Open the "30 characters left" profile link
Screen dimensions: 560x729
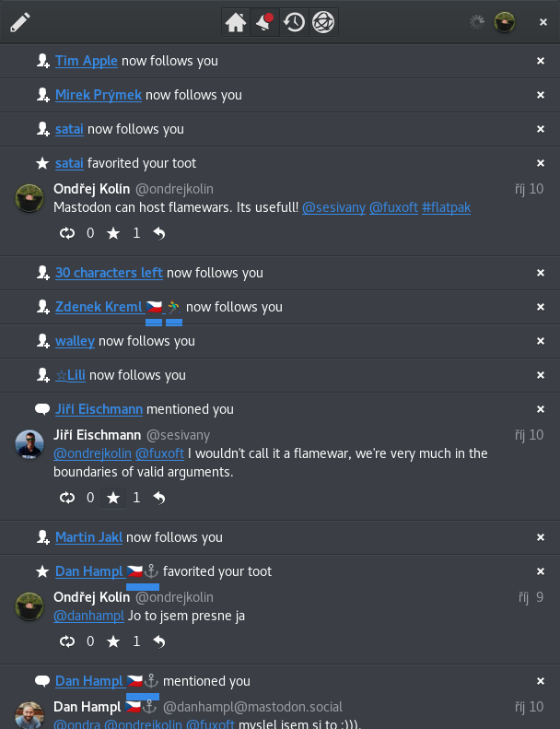(109, 273)
